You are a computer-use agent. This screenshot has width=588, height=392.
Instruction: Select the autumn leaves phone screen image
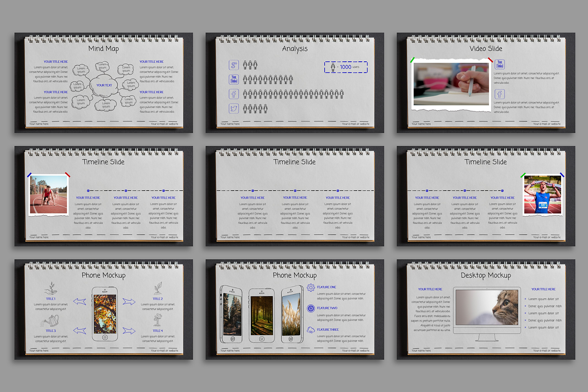click(x=105, y=314)
